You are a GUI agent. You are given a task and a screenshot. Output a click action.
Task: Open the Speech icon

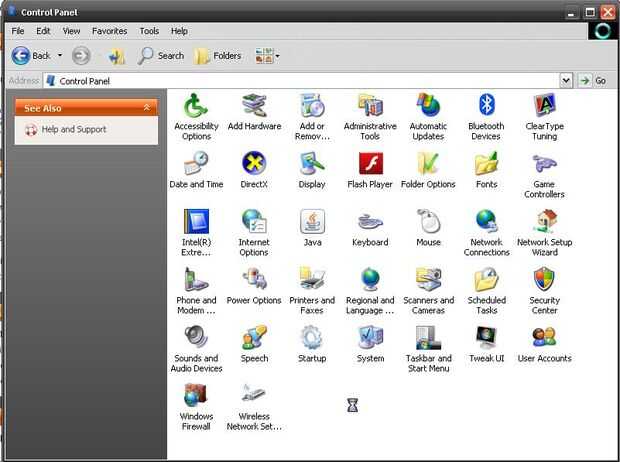coord(254,337)
